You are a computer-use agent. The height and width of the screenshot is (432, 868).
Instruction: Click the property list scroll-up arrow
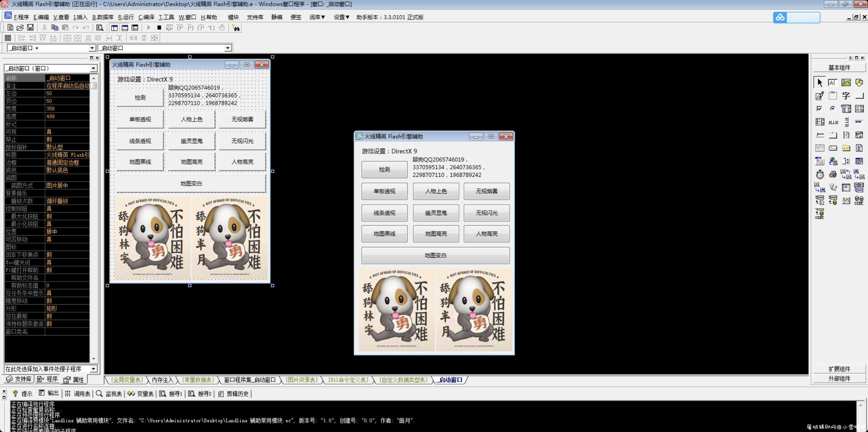[93, 78]
